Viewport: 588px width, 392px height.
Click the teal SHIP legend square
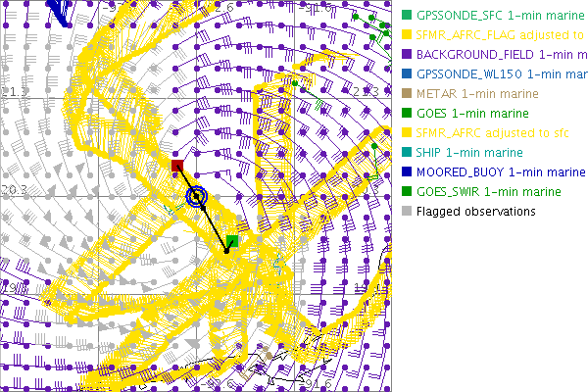(407, 153)
